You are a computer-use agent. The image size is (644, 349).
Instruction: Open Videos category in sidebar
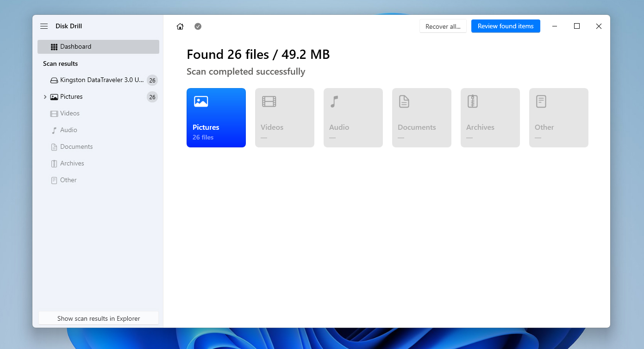pyautogui.click(x=98, y=114)
